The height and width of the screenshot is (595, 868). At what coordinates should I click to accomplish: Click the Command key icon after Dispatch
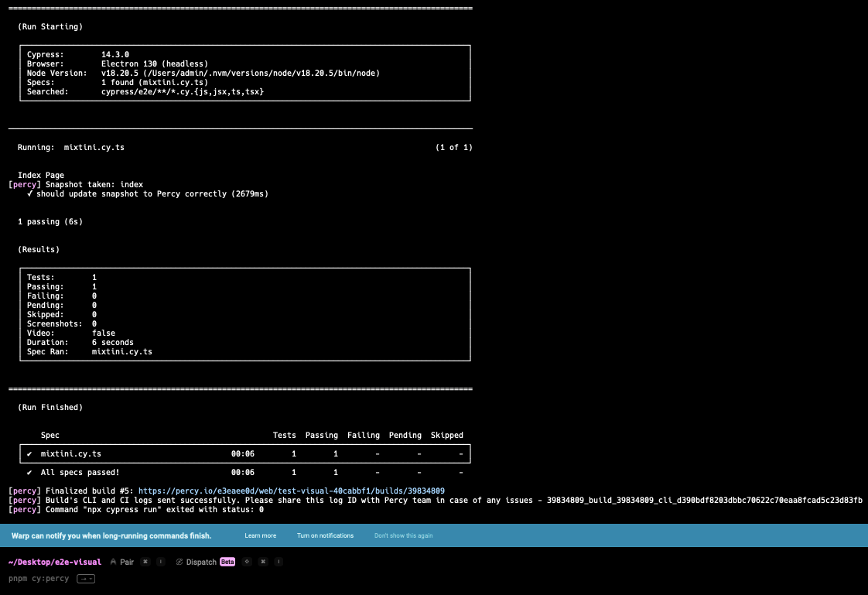pyautogui.click(x=263, y=562)
